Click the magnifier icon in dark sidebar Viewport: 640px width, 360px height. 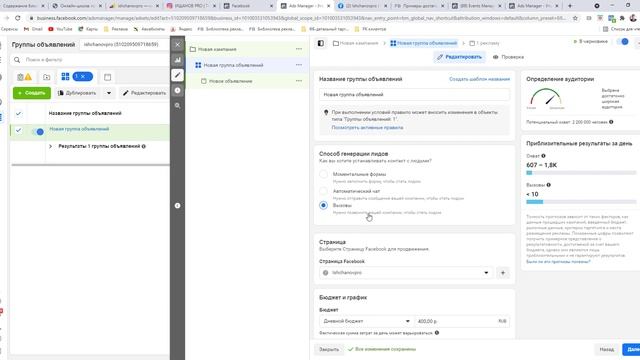178,105
